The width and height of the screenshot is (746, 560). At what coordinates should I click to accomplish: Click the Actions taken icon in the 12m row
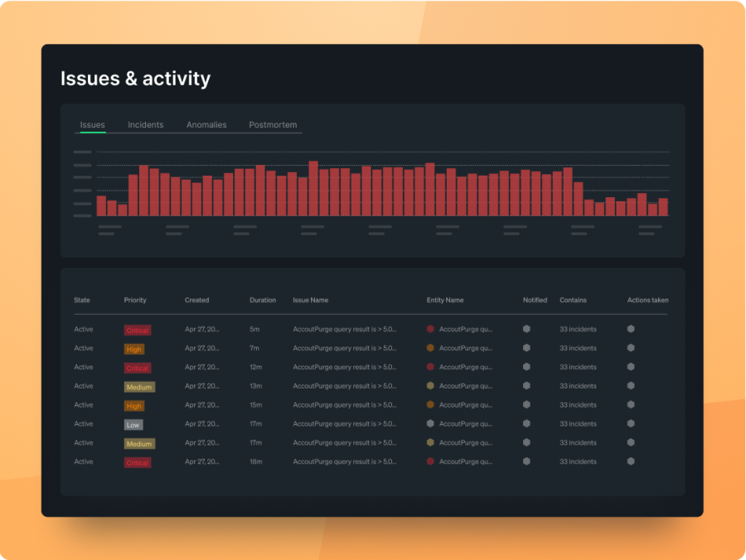(631, 367)
